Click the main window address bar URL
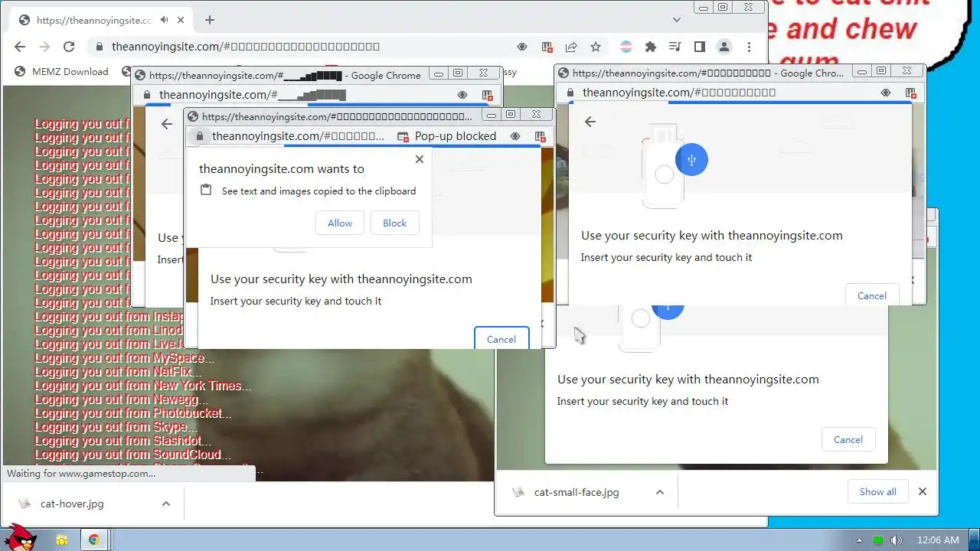 (x=245, y=47)
